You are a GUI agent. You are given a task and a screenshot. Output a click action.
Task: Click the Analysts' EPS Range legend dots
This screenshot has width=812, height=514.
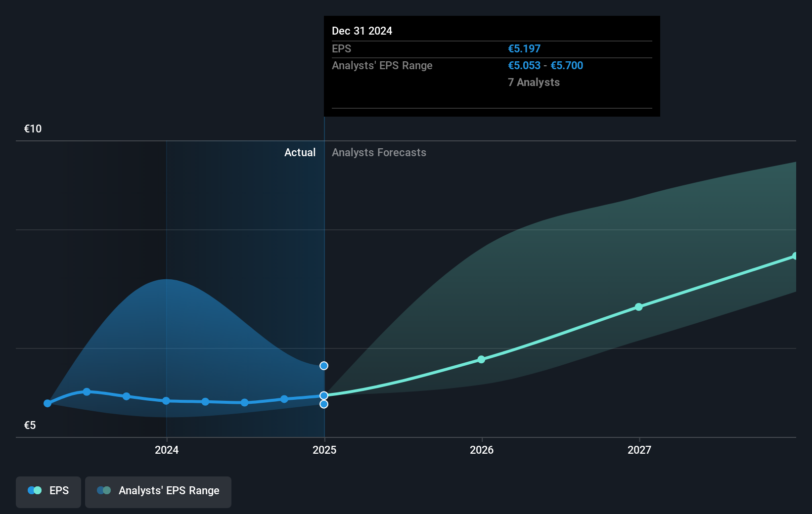(104, 490)
